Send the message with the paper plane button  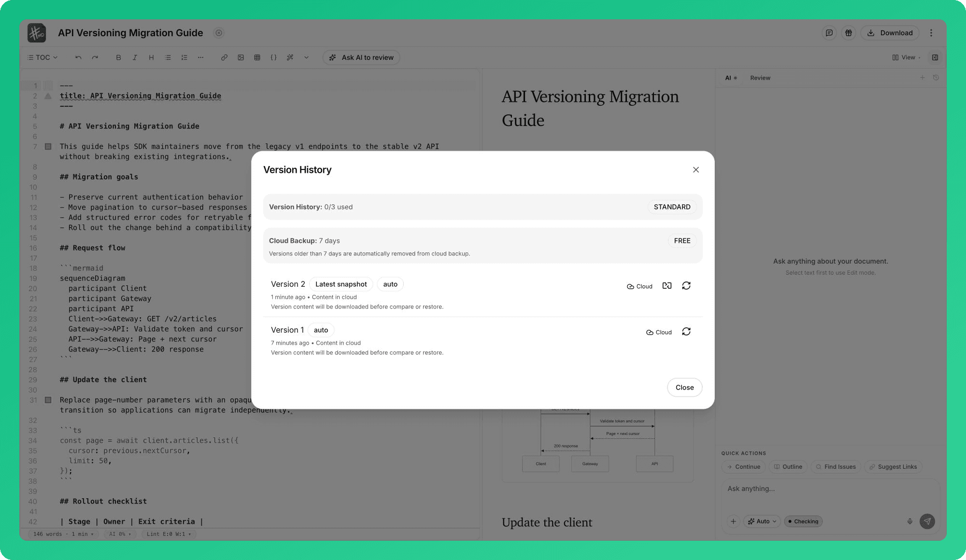[x=927, y=521]
